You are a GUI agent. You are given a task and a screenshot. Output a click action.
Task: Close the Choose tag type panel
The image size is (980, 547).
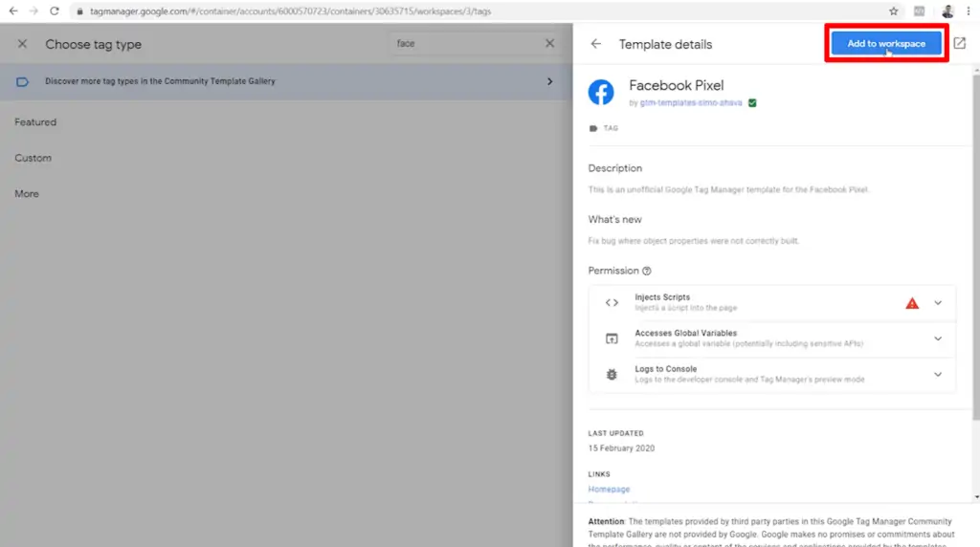(23, 44)
